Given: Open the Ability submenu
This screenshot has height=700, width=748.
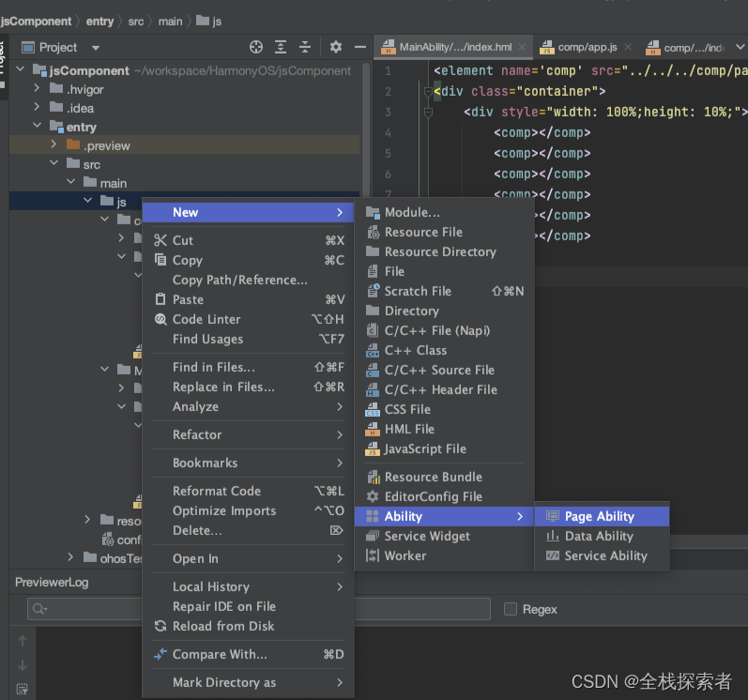Looking at the screenshot, I should [x=444, y=516].
